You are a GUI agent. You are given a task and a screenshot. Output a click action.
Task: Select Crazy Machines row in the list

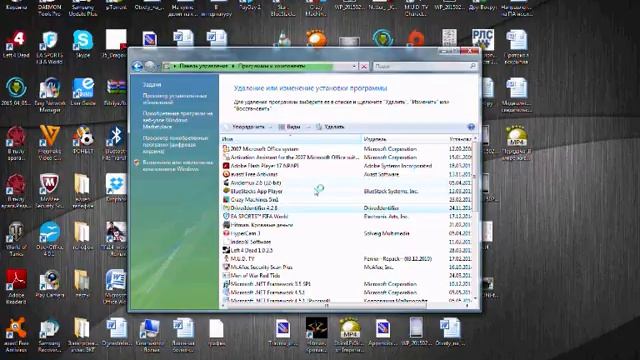tap(347, 200)
